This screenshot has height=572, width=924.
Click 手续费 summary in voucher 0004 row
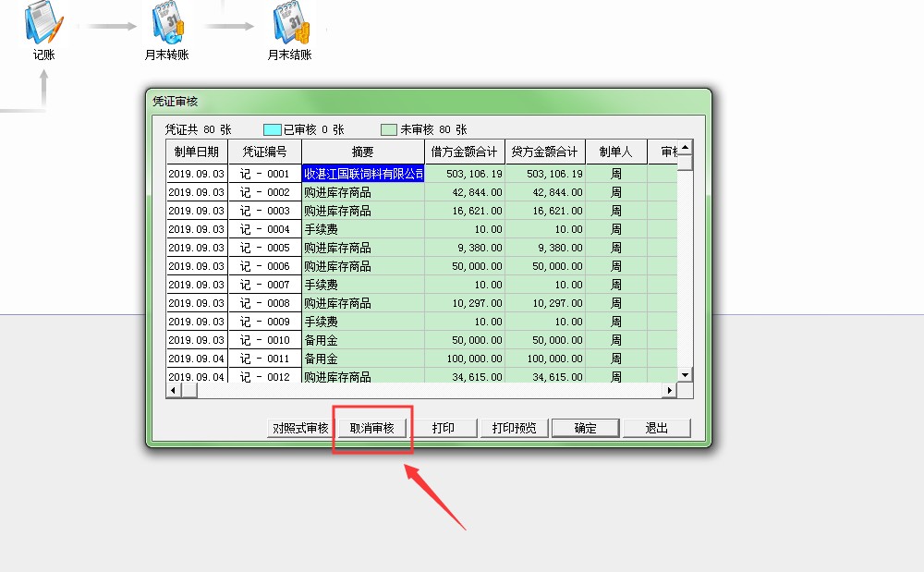pos(363,229)
